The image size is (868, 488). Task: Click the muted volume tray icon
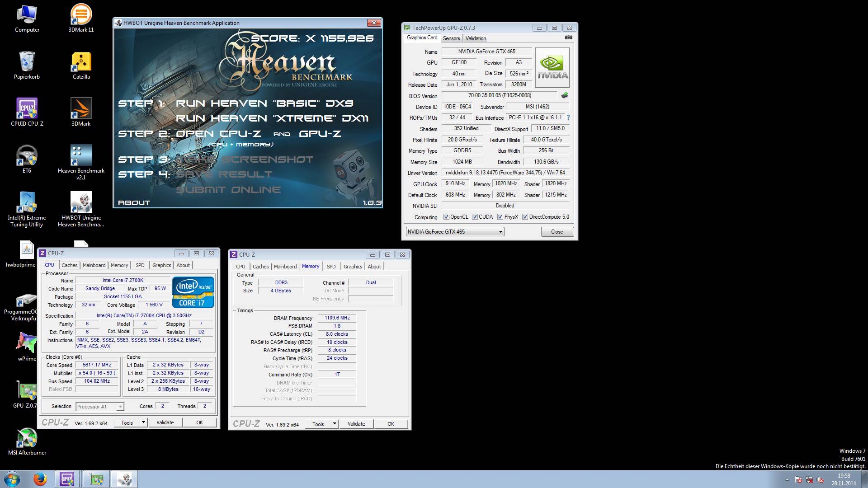820,480
